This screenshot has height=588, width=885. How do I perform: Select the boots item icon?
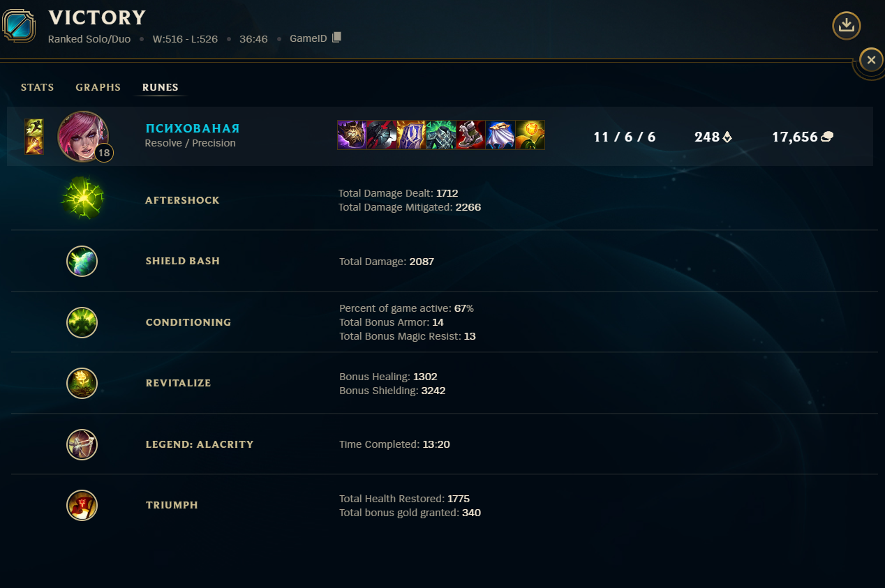tap(470, 135)
